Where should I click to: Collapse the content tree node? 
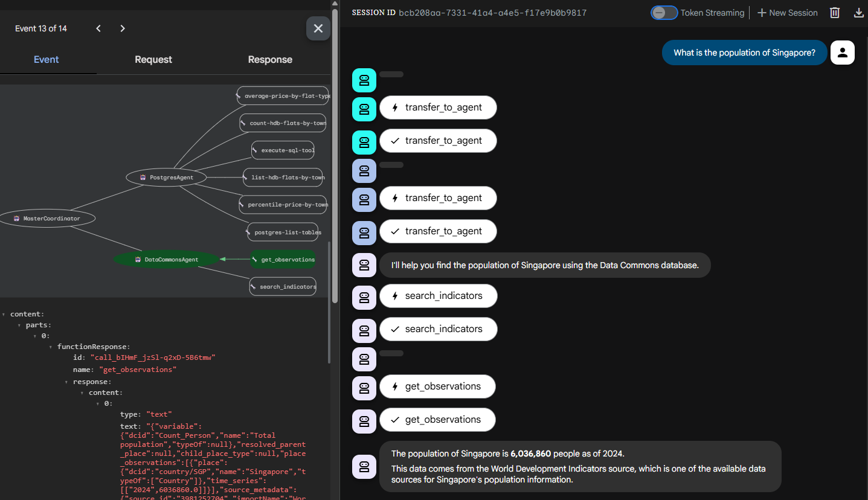pos(4,315)
